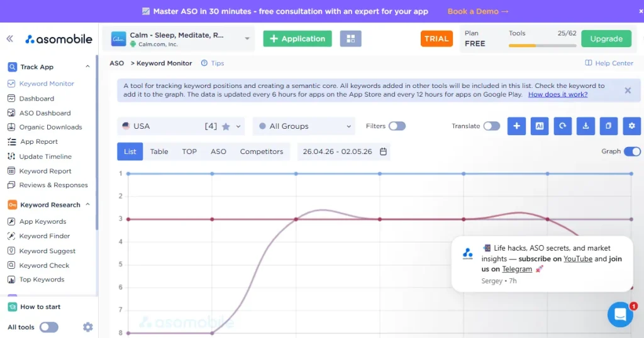This screenshot has width=644, height=338.
Task: Open the Book a Demo link
Action: [478, 11]
